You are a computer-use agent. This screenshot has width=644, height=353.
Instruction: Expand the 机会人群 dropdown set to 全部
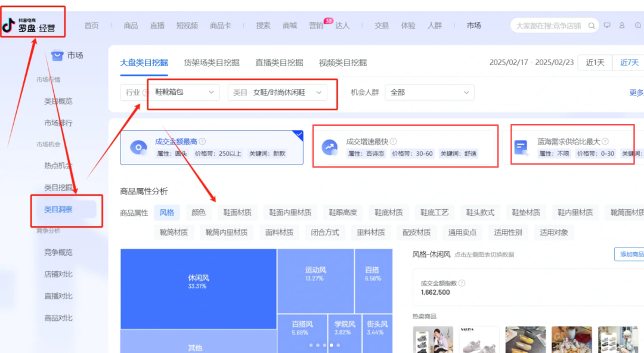coord(429,92)
